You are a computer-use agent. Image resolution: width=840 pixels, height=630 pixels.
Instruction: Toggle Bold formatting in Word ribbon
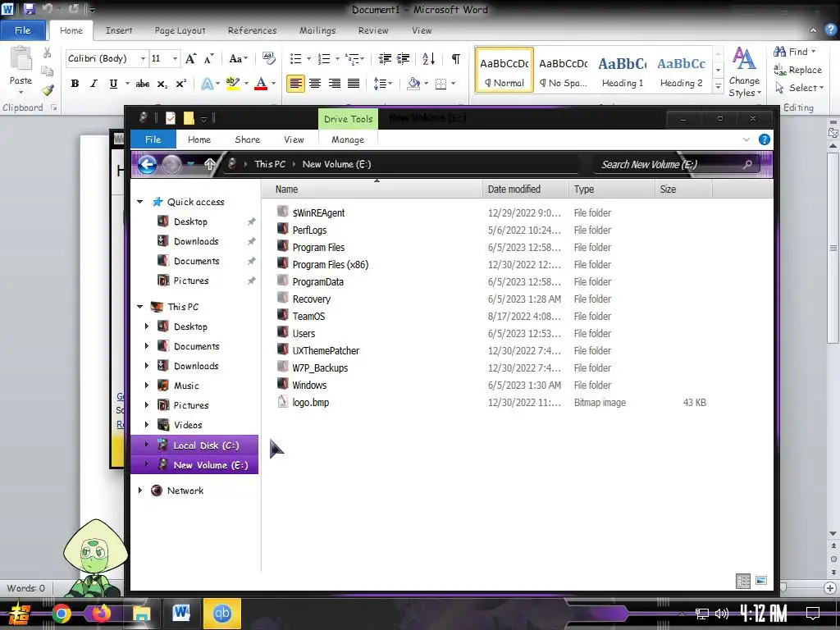75,84
